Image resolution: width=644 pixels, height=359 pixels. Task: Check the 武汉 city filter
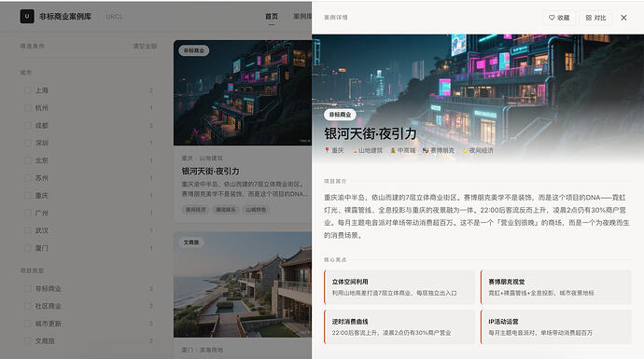27,230
